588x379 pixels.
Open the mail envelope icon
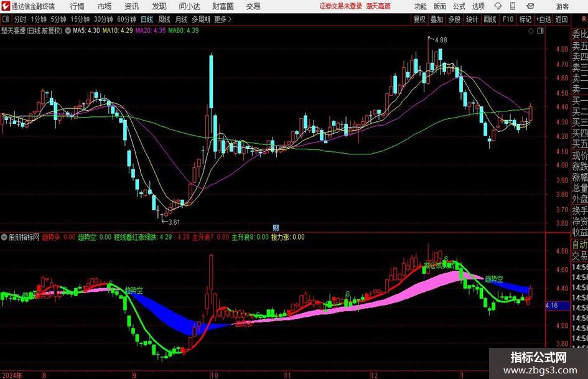tap(530, 6)
